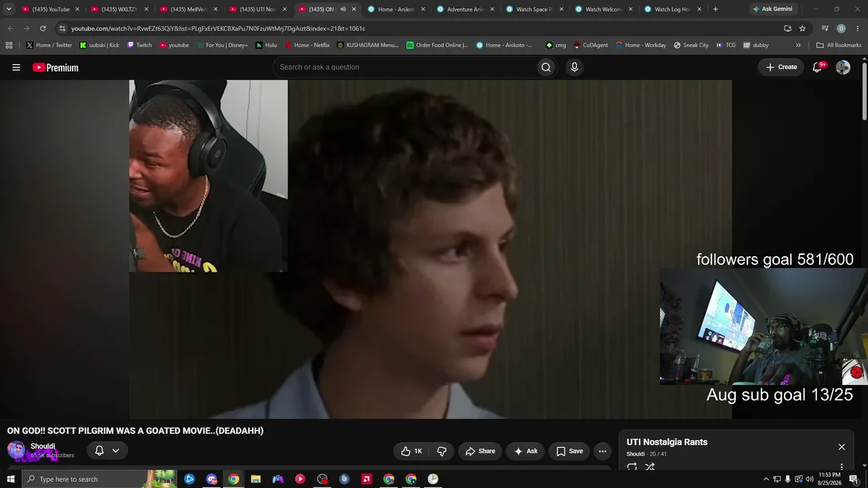Open the system volume control
Viewport: 868px width, 488px height.
tap(810, 479)
